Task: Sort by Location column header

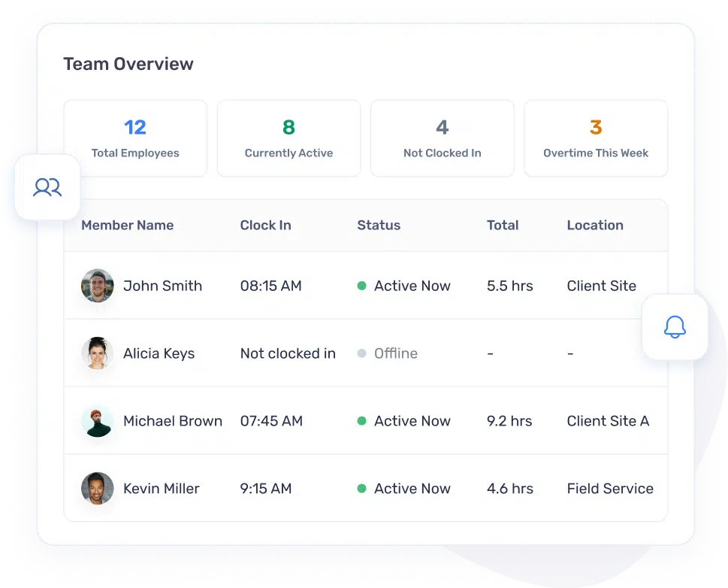Action: [595, 225]
